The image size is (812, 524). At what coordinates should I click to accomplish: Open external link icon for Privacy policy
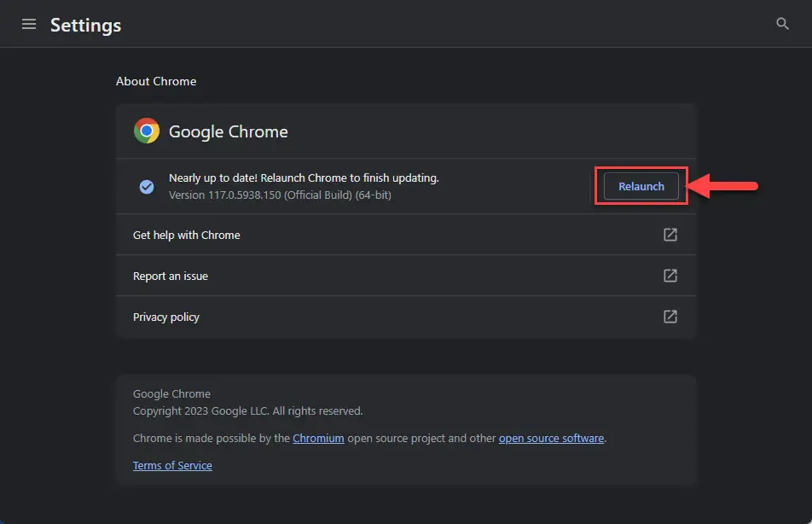pyautogui.click(x=670, y=317)
